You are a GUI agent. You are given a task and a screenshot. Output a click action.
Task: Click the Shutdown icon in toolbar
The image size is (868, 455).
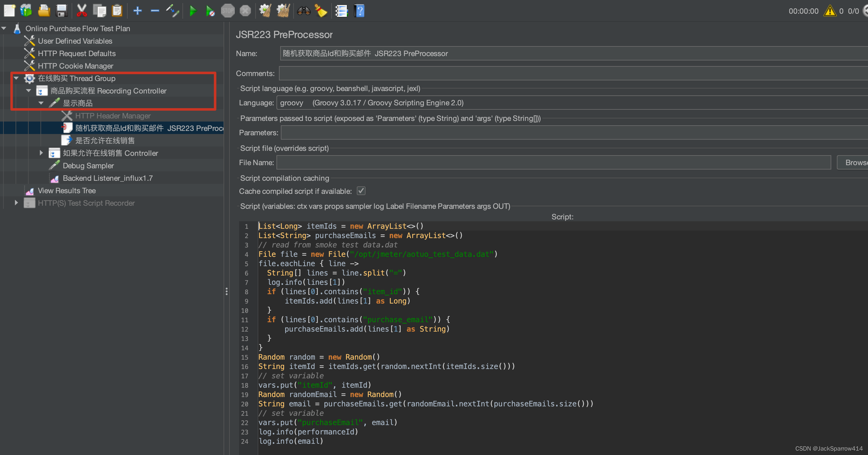pos(245,11)
